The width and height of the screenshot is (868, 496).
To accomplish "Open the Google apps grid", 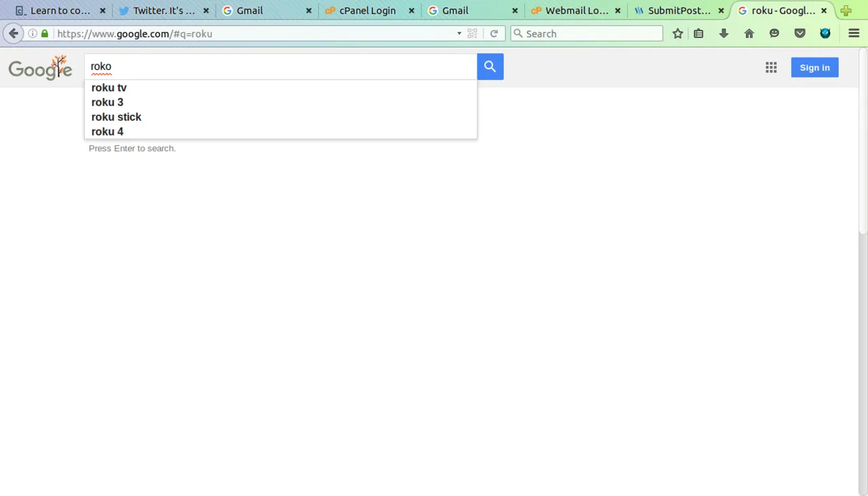I will click(x=771, y=67).
